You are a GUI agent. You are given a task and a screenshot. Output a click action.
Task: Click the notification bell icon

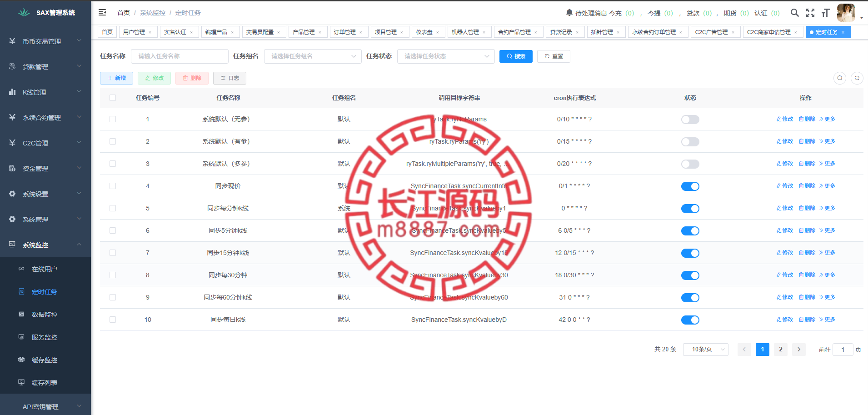(x=569, y=13)
